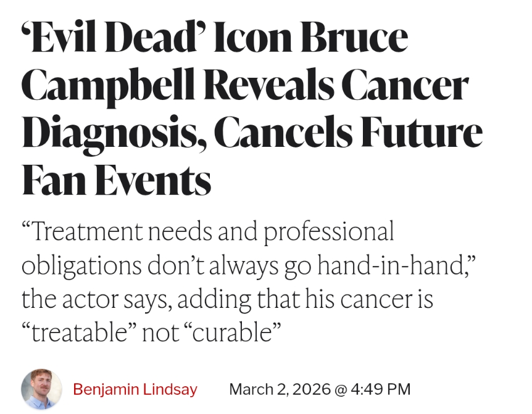Click the "Treatment needs and professional" subheading line
The height and width of the screenshot is (414, 532).
click(x=208, y=233)
